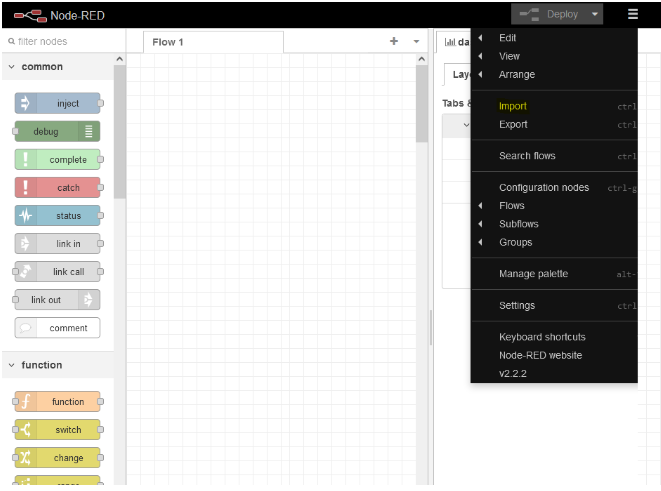Collapse the common palette category
This screenshot has width=661, height=491.
coord(58,67)
